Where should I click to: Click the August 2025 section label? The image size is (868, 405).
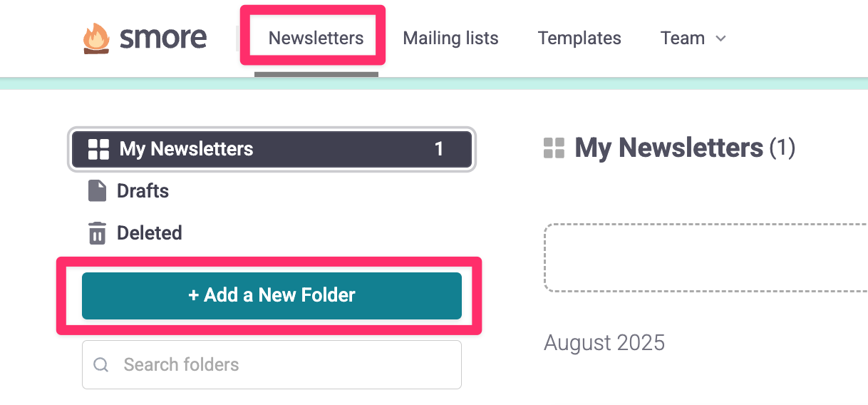pos(604,342)
